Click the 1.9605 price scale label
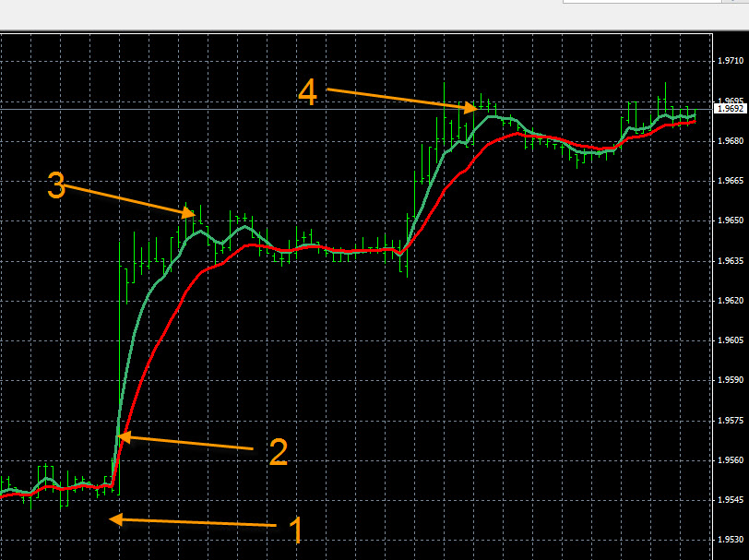 pyautogui.click(x=731, y=340)
